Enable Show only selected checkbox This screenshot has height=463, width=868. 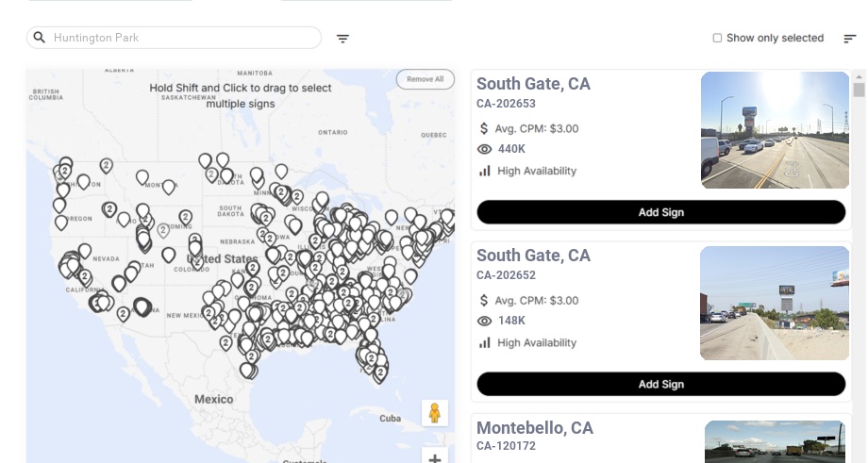tap(717, 39)
